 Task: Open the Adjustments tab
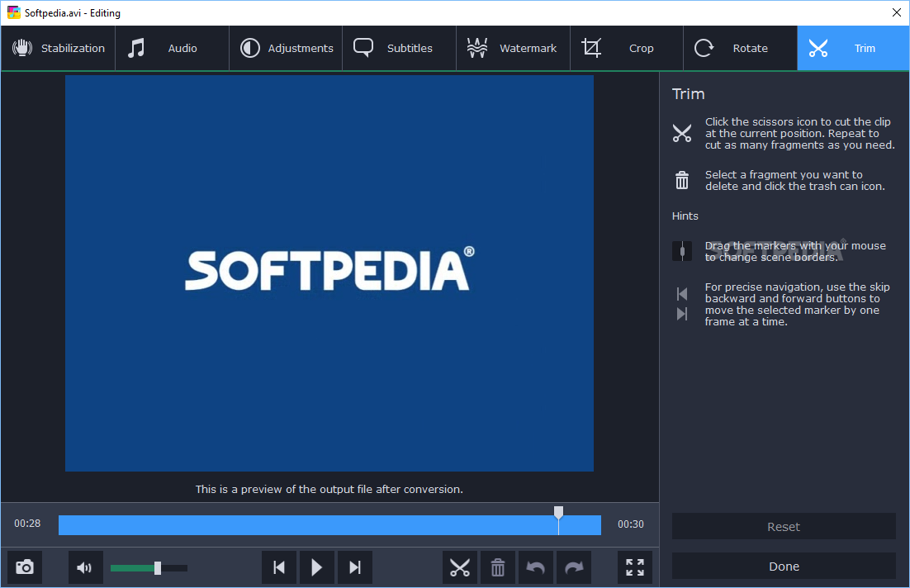click(x=286, y=48)
